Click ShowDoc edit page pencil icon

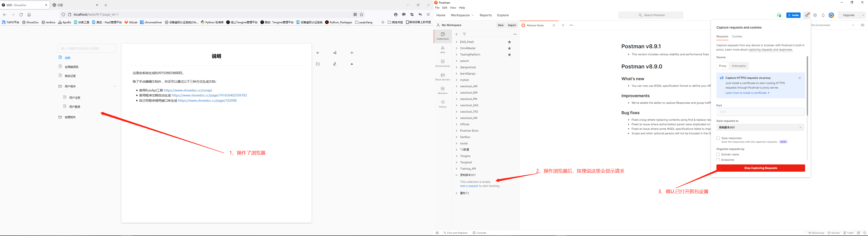point(335,64)
